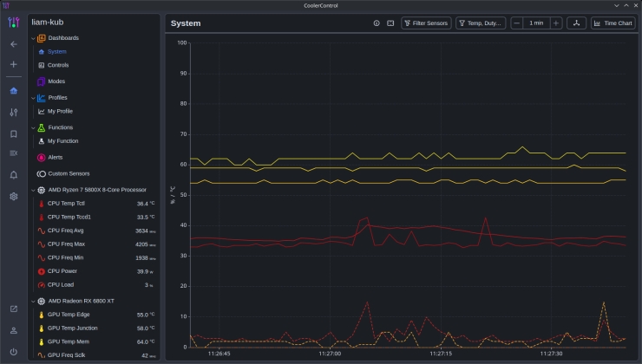
Task: Collapse the AMD Ryzen 7 5800X section
Action: tap(33, 190)
